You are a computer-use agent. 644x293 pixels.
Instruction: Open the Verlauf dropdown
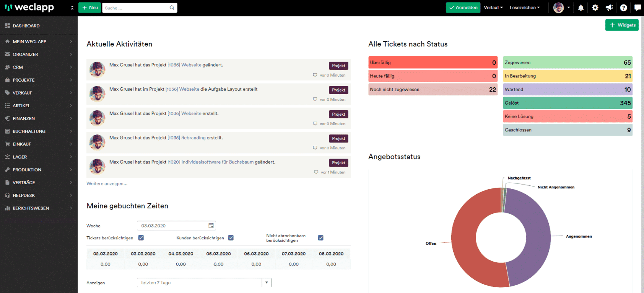point(493,8)
